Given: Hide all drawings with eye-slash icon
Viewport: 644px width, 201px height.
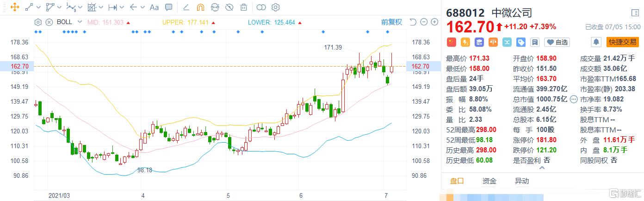Looking at the screenshot, I should tap(229, 7).
